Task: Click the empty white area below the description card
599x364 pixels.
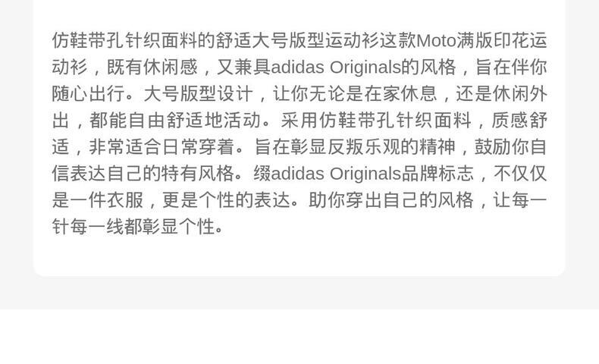Action: [299, 336]
